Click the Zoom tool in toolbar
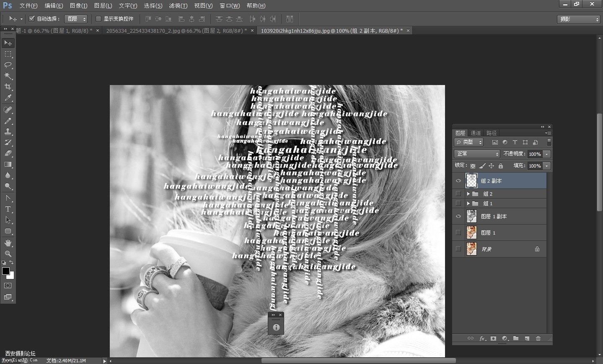Viewport: 603px width, 364px height. [8, 253]
